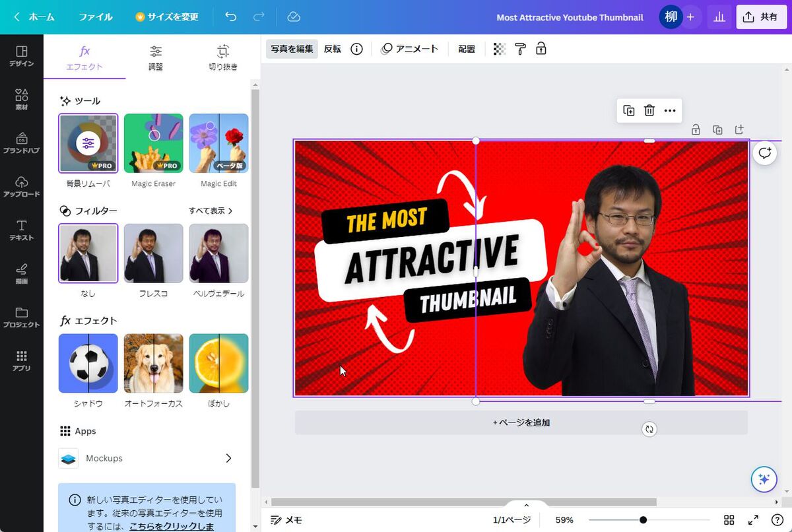Add collaborator with plus button
The width and height of the screenshot is (792, 532).
tap(690, 17)
